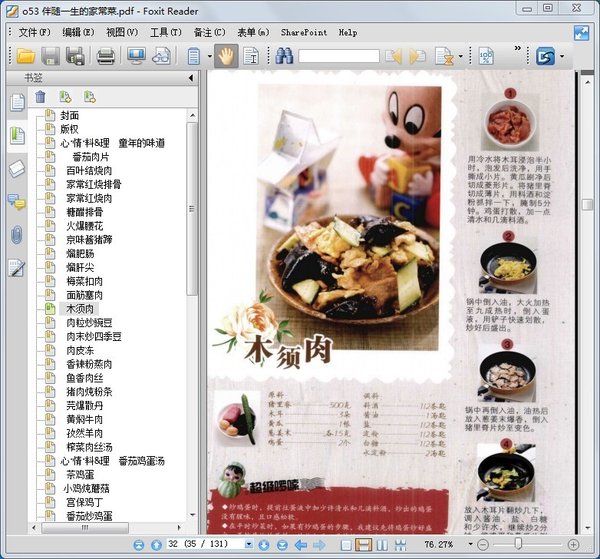Click the page number input field
This screenshot has width=600, height=559.
(205, 544)
